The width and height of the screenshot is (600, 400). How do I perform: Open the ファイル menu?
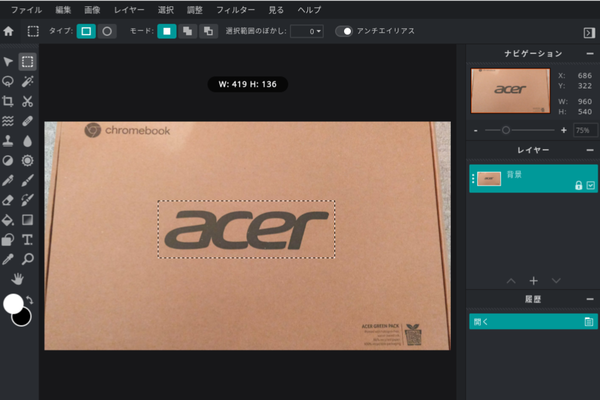(26, 10)
